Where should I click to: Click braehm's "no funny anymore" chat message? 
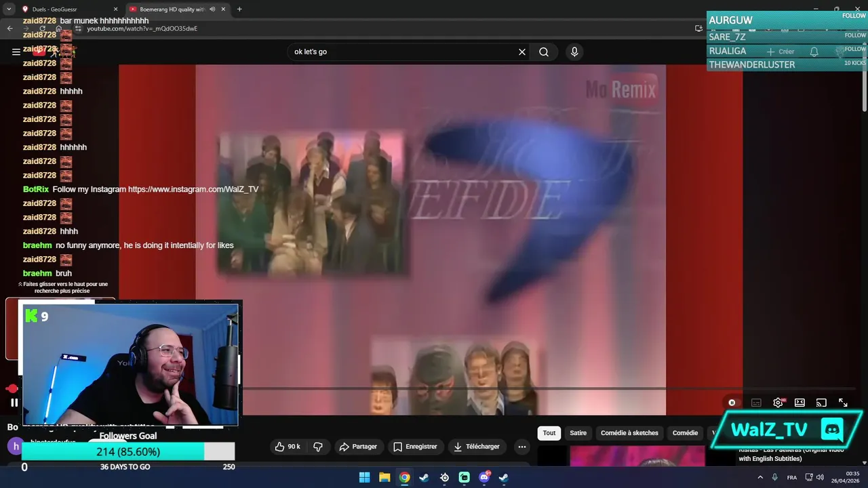(x=144, y=245)
